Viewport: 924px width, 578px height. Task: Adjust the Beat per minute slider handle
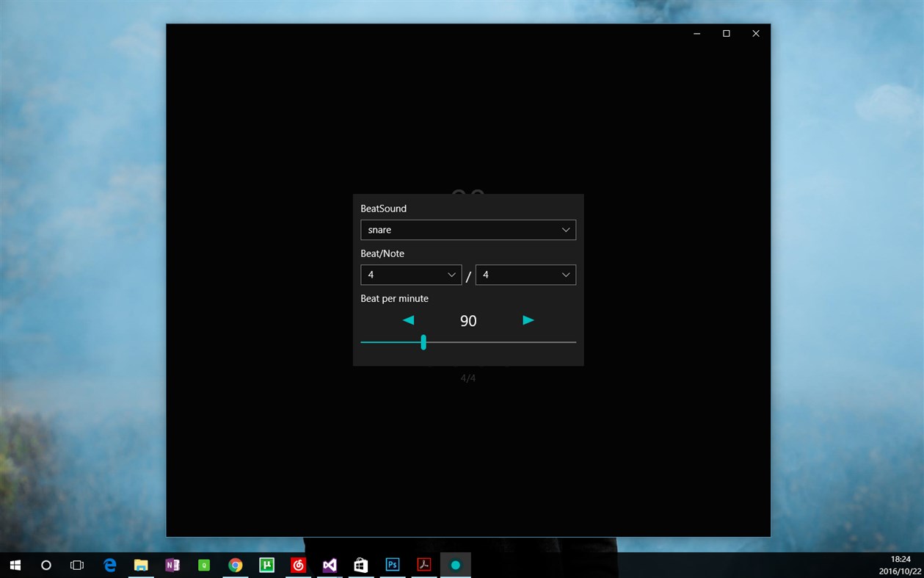coord(423,342)
